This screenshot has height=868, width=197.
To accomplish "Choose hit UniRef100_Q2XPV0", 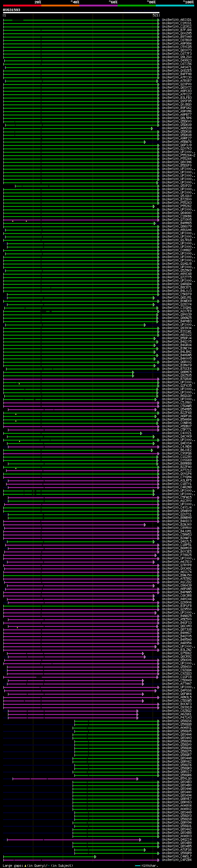I will pos(176,84).
